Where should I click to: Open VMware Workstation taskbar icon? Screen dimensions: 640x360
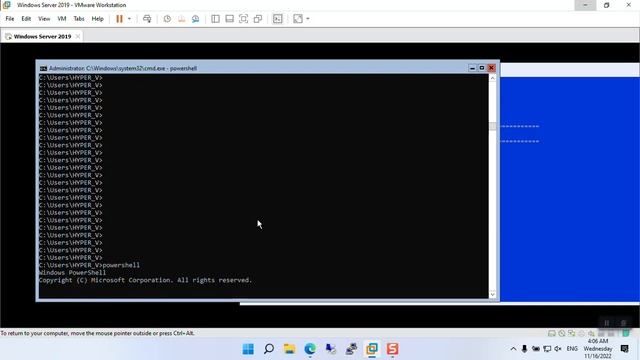(372, 349)
